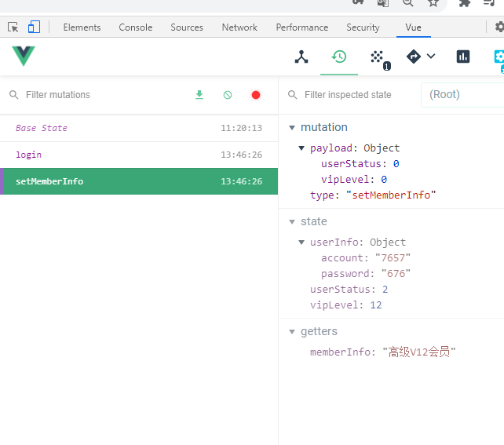Toggle the device toolbar icon
The width and height of the screenshot is (504, 445).
(34, 27)
